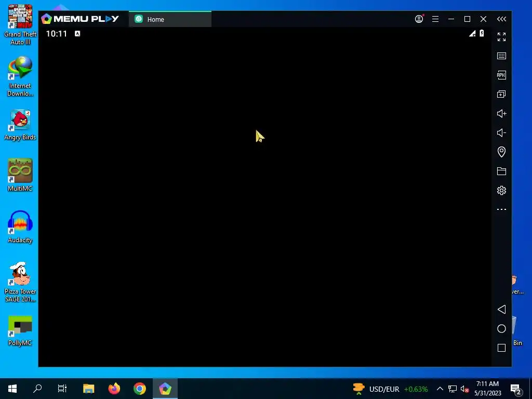Click the 10:11 Android clock

tap(57, 34)
